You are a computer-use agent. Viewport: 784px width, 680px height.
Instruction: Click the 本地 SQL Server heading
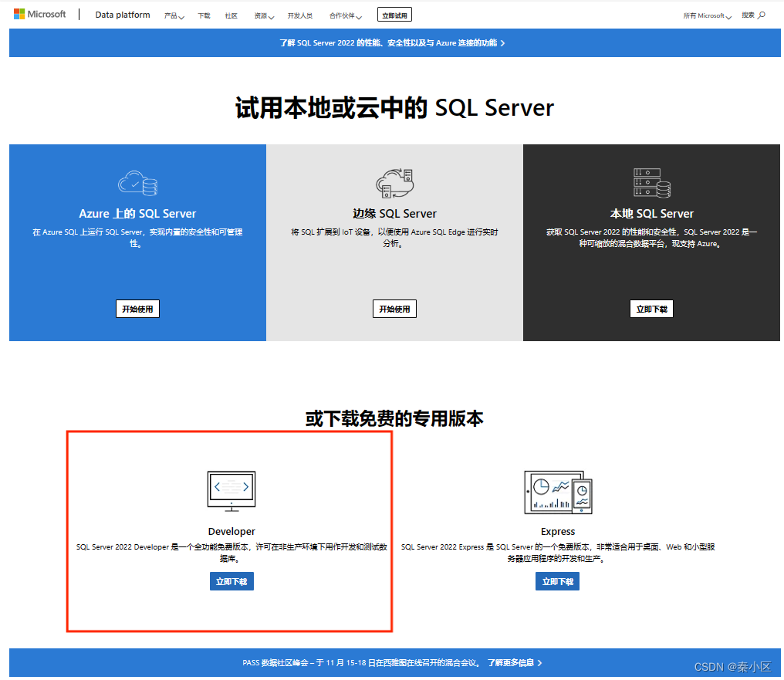pyautogui.click(x=651, y=214)
